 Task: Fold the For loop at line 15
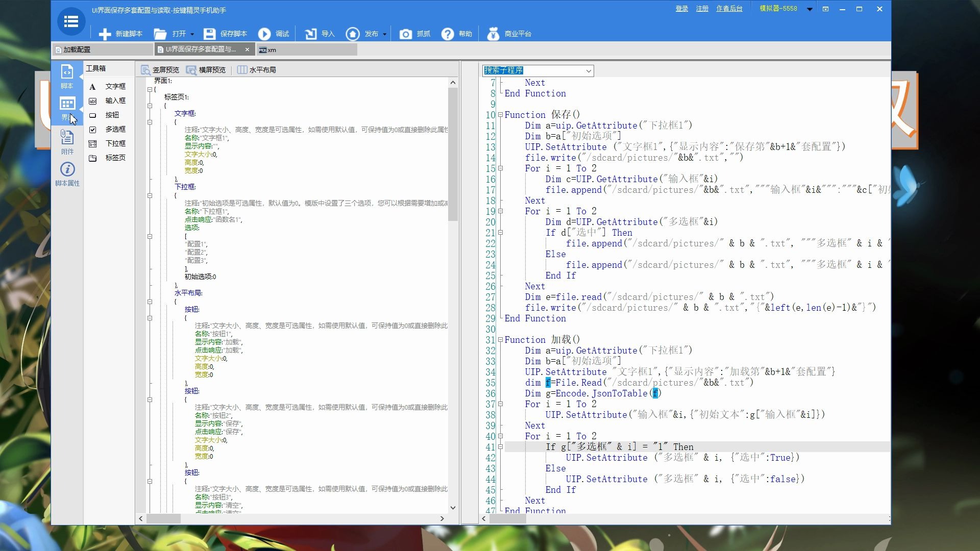tap(500, 168)
